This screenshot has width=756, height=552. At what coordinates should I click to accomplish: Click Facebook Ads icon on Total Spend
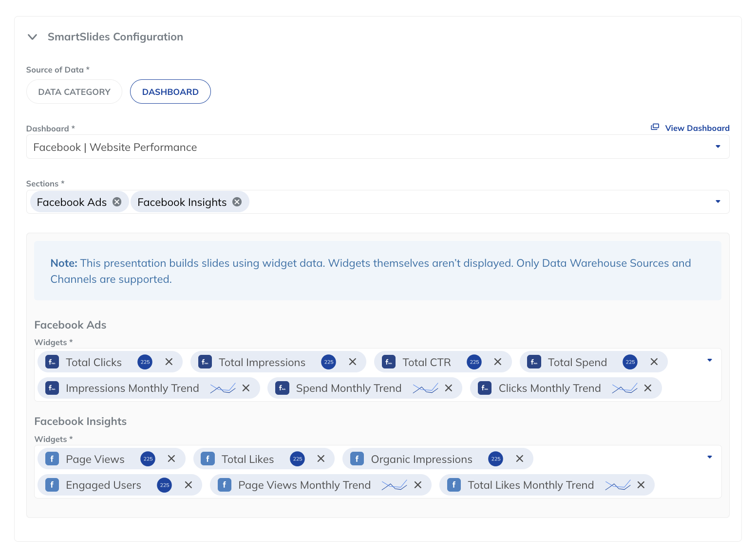point(534,362)
